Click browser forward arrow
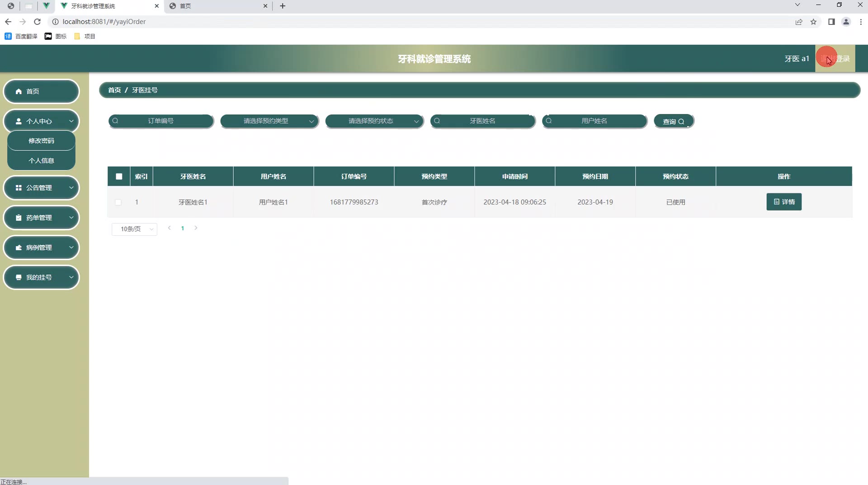Screen dimensions: 868x485 pyautogui.click(x=23, y=22)
